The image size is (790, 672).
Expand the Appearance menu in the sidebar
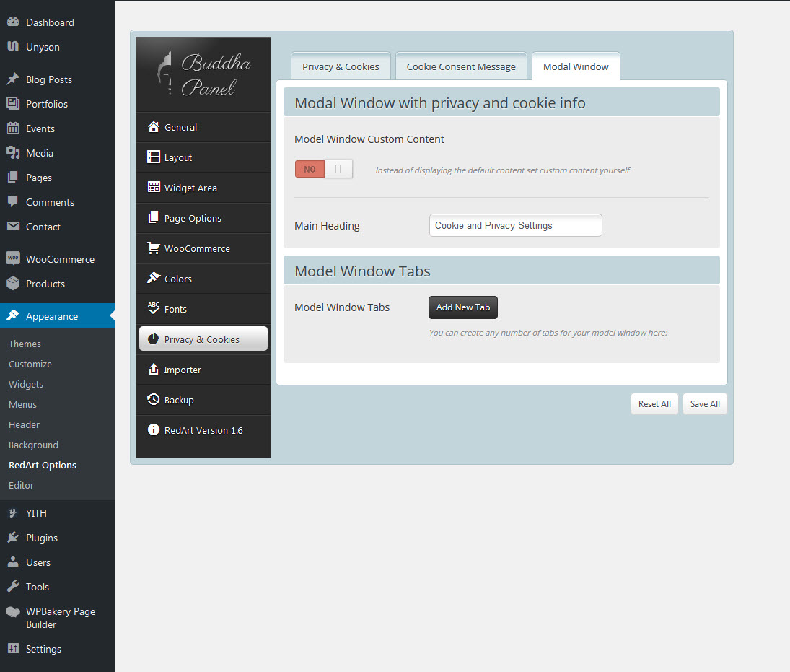click(x=52, y=316)
